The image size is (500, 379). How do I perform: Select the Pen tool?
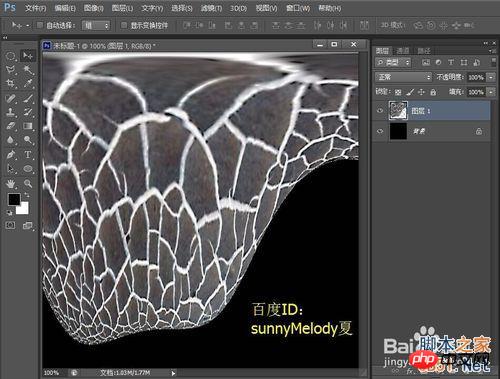click(11, 155)
